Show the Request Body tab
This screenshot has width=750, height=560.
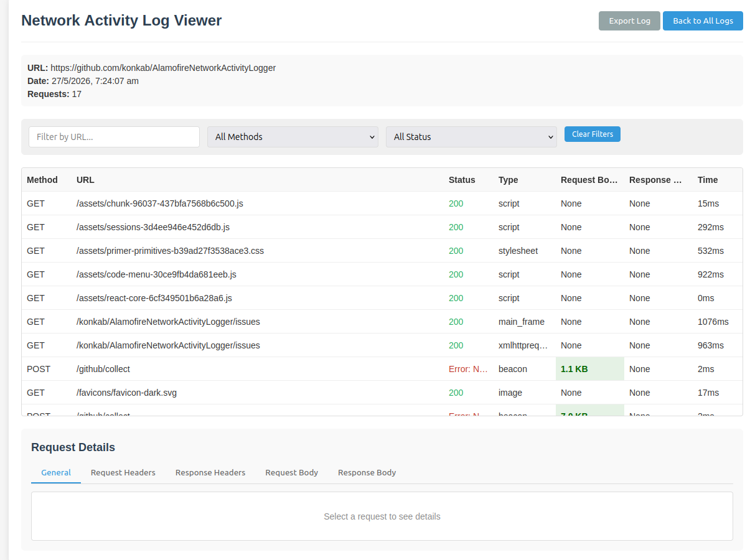291,472
